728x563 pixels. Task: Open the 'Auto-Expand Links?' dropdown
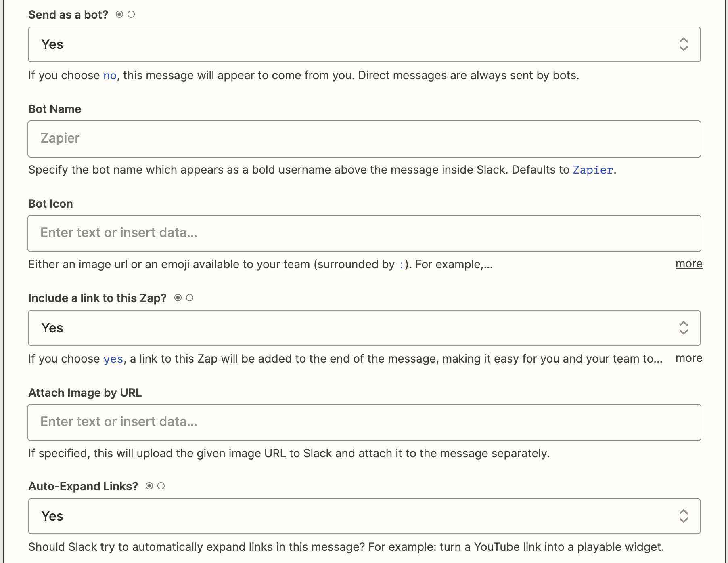click(x=364, y=516)
